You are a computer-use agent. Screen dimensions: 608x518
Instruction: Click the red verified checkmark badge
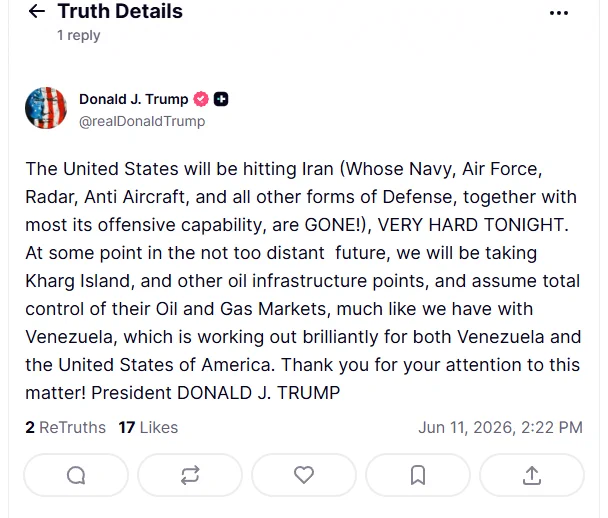[x=201, y=99]
